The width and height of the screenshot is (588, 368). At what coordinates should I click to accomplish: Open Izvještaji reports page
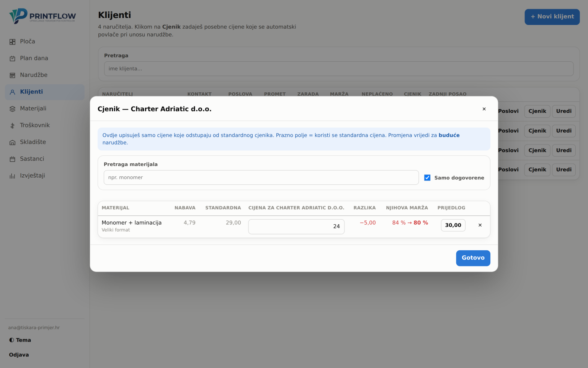44,176
